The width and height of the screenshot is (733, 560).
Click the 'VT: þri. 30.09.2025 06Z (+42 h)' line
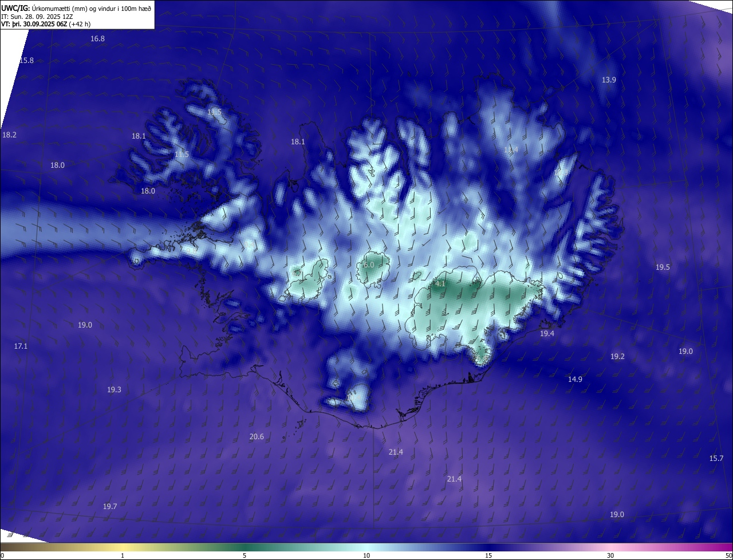(x=46, y=24)
